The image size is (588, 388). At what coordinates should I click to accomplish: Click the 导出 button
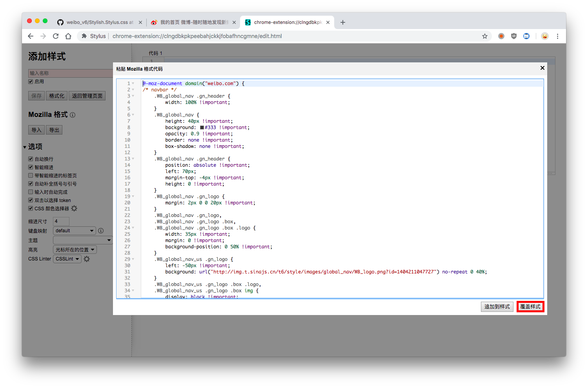[54, 130]
